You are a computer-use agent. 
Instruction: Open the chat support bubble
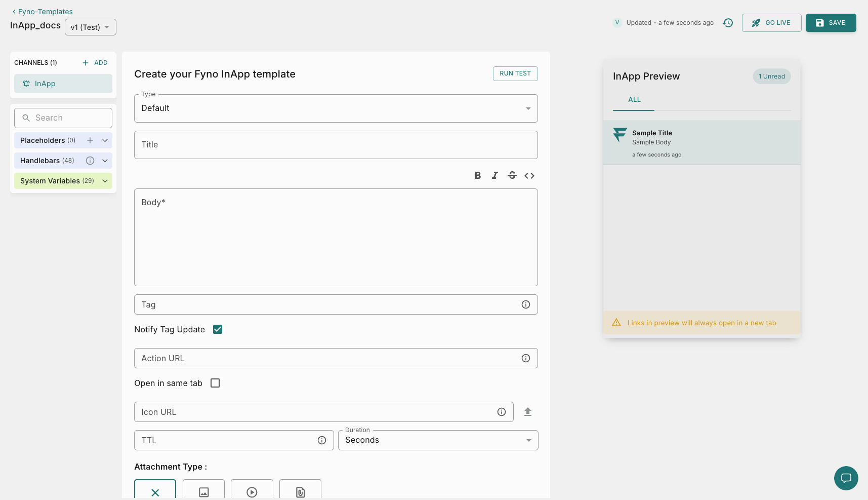click(846, 478)
